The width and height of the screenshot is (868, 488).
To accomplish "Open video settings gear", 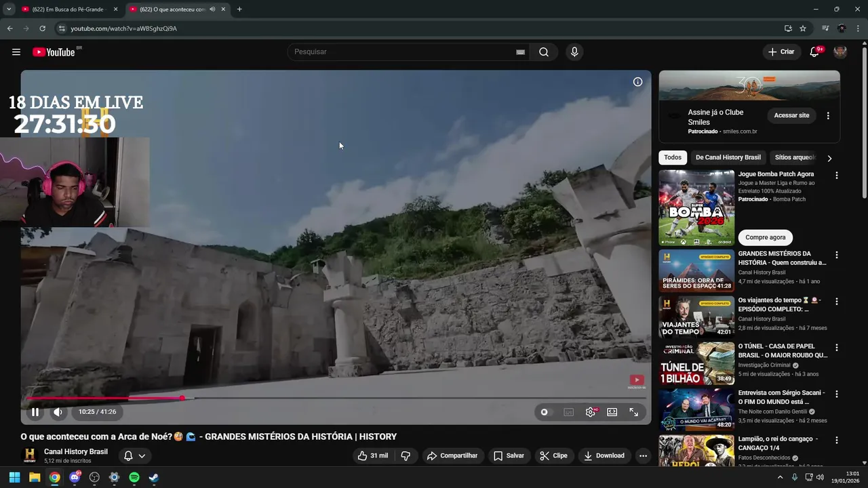I will [591, 411].
